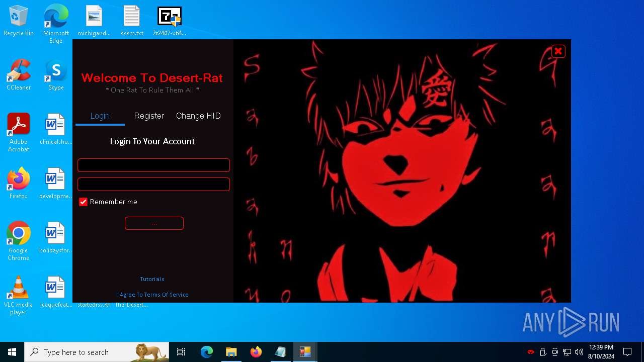This screenshot has height=362, width=644.
Task: Click the login submit button below Remember me
Action: pyautogui.click(x=154, y=223)
